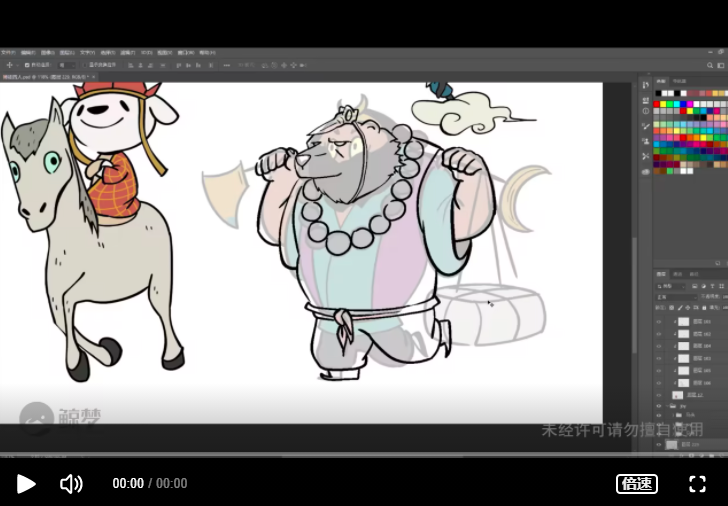Click type layer filter T icon
Screen dimensions: 728x506
712,286
